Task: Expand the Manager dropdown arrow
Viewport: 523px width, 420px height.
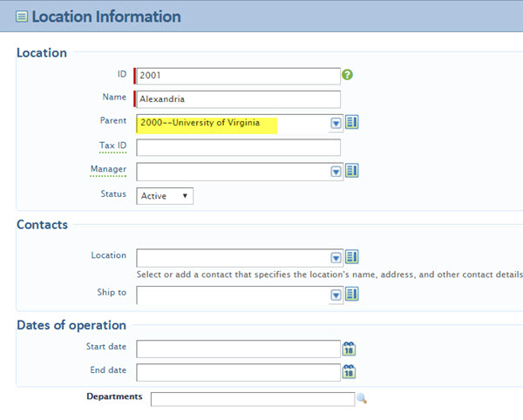Action: click(336, 172)
